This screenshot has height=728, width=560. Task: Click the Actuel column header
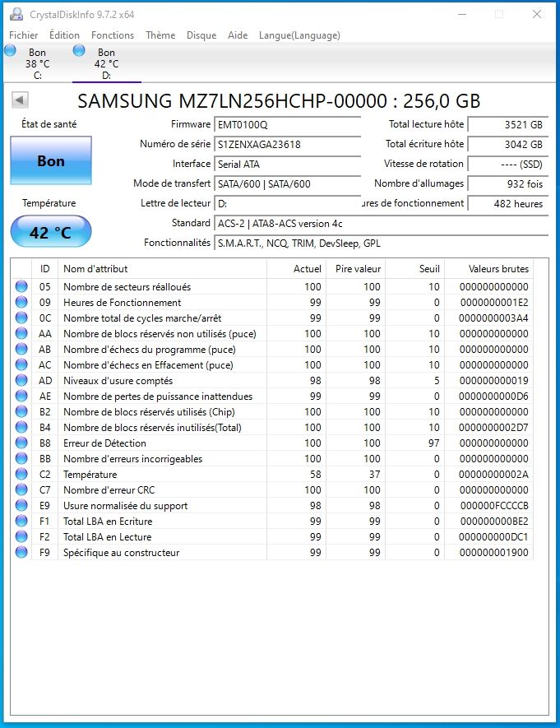[296, 269]
